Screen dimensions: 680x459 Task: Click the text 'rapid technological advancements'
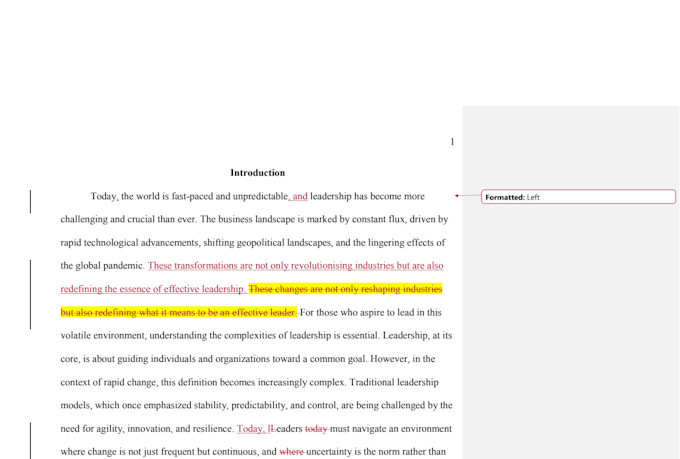click(x=130, y=243)
